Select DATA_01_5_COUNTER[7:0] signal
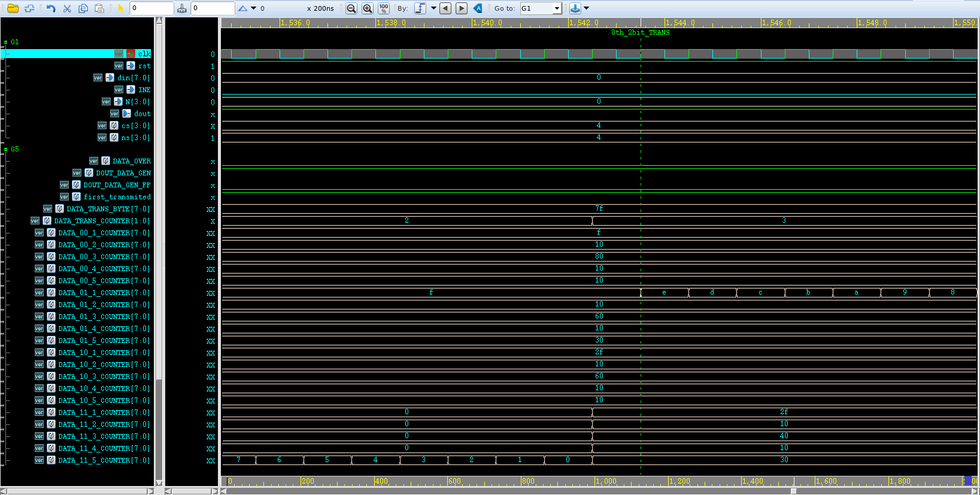 (x=104, y=341)
